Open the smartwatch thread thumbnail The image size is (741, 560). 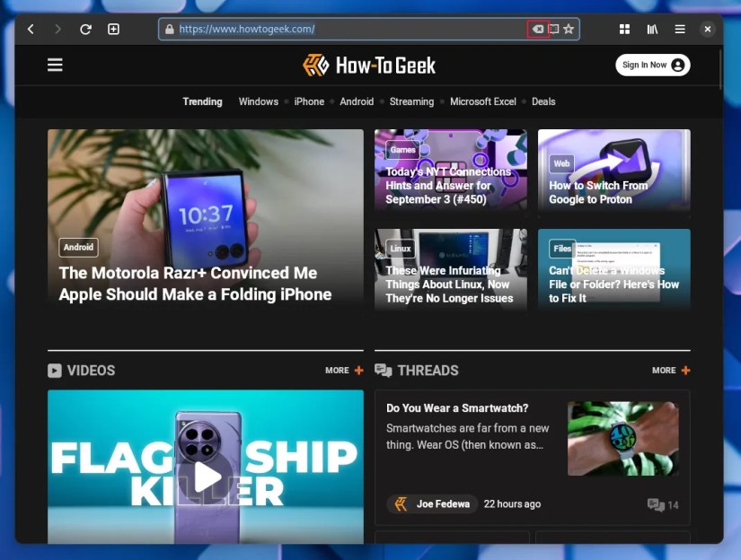pyautogui.click(x=622, y=439)
